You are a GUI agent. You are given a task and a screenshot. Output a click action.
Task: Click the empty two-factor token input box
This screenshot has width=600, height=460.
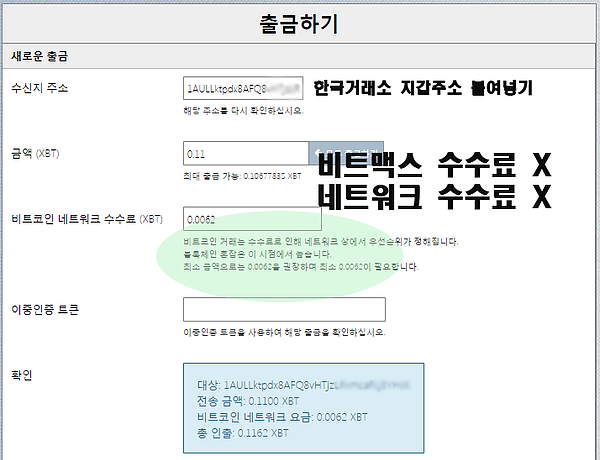pyautogui.click(x=284, y=310)
